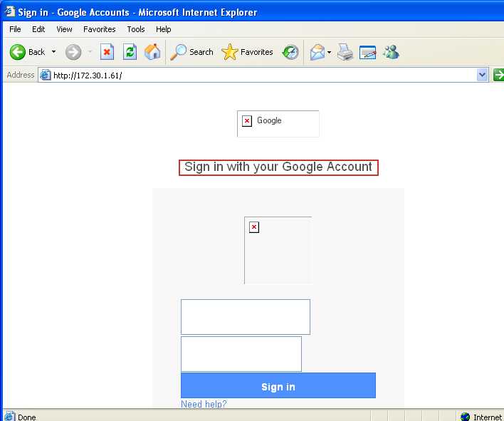Click the broken profile image placeholder

(278, 250)
